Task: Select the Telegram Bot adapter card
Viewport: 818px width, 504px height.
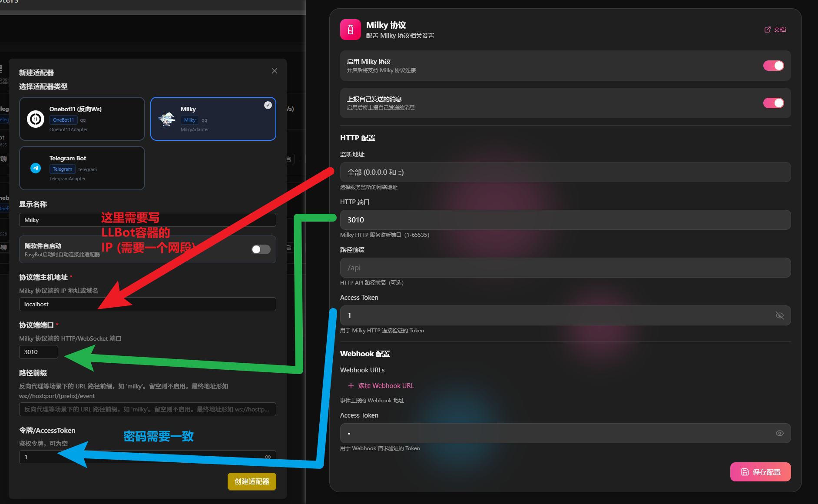Action: (82, 168)
